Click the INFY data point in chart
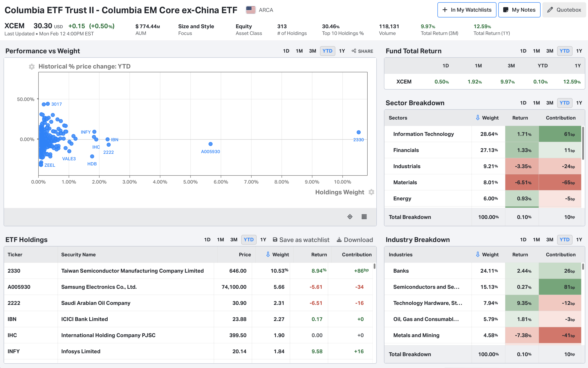The height and width of the screenshot is (368, 588). [94, 132]
